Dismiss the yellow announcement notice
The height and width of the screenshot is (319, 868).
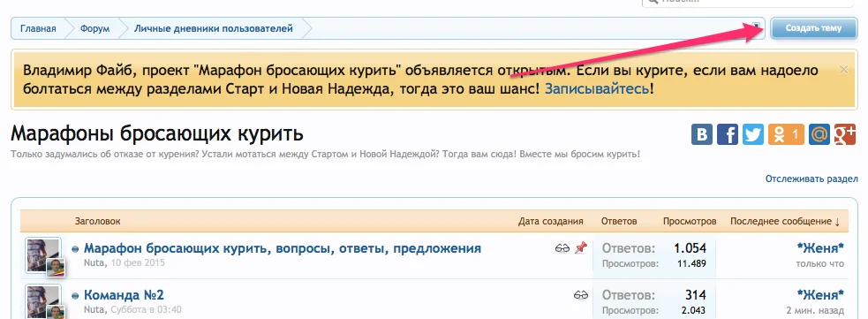click(x=843, y=70)
